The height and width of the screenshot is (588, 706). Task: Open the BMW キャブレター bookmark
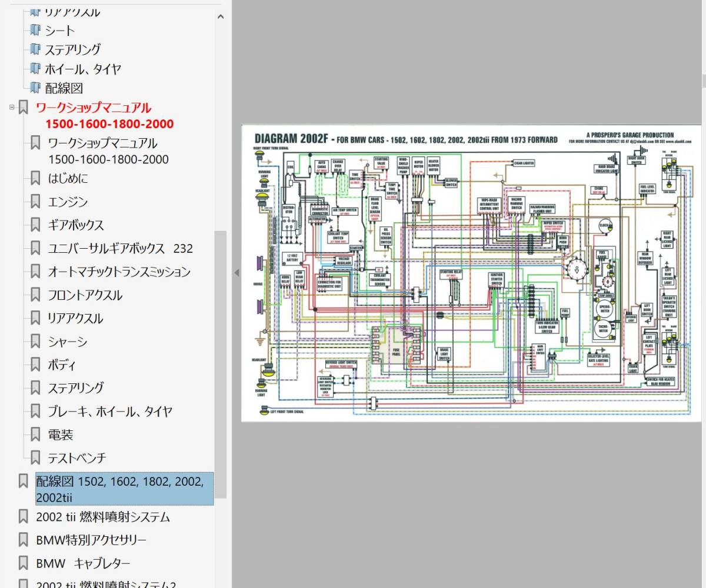coord(84,563)
